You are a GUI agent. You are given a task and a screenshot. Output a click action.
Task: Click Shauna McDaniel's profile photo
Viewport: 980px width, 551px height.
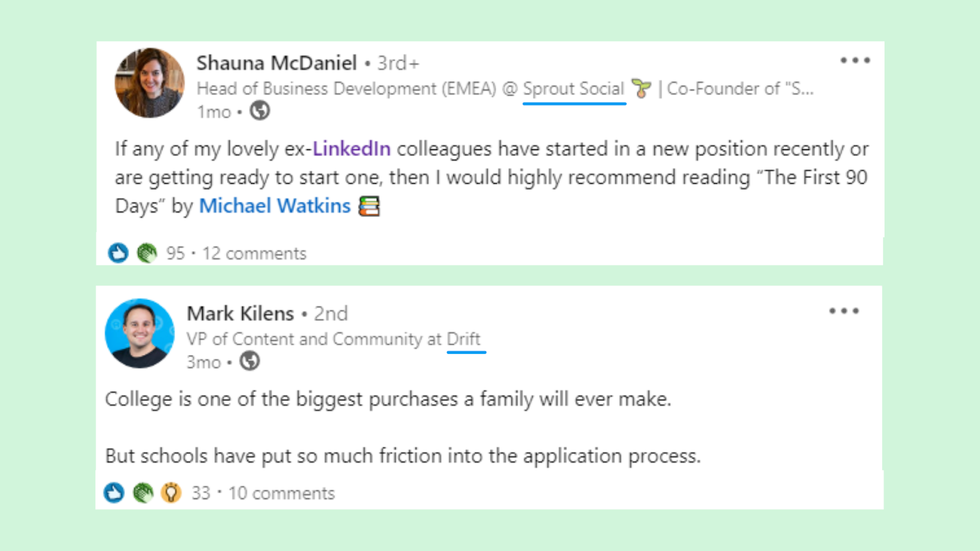(x=148, y=82)
